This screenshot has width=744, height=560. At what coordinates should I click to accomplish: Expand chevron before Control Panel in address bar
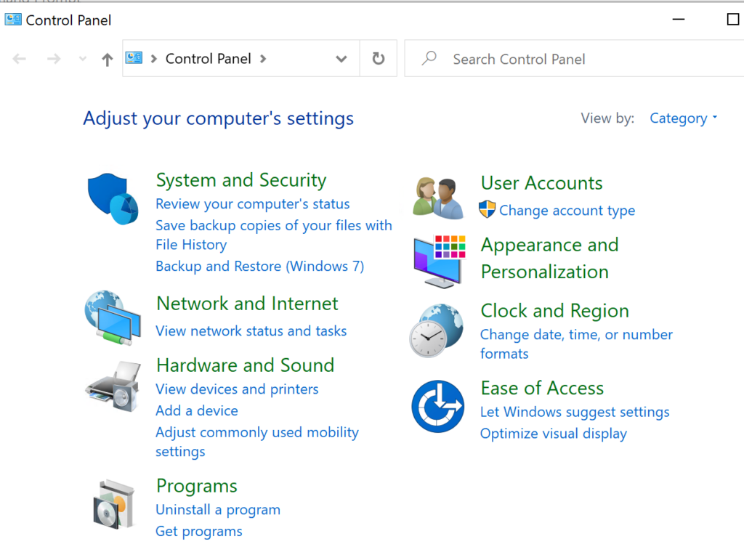154,59
